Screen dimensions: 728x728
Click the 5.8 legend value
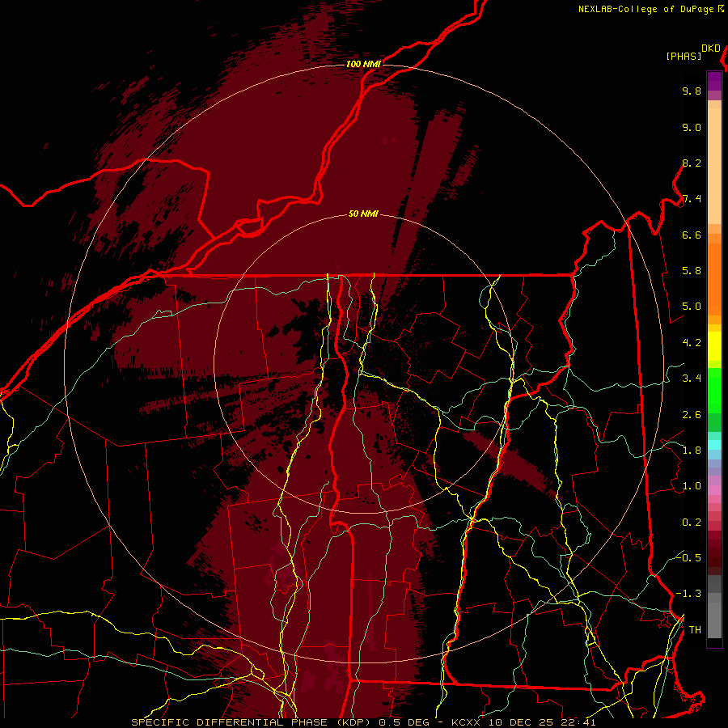pyautogui.click(x=692, y=271)
